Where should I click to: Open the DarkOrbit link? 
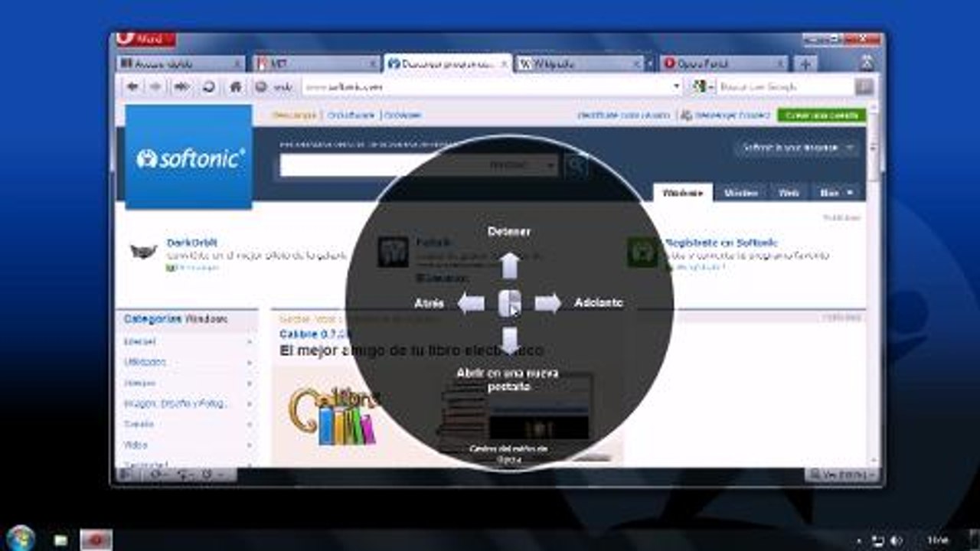click(x=191, y=243)
